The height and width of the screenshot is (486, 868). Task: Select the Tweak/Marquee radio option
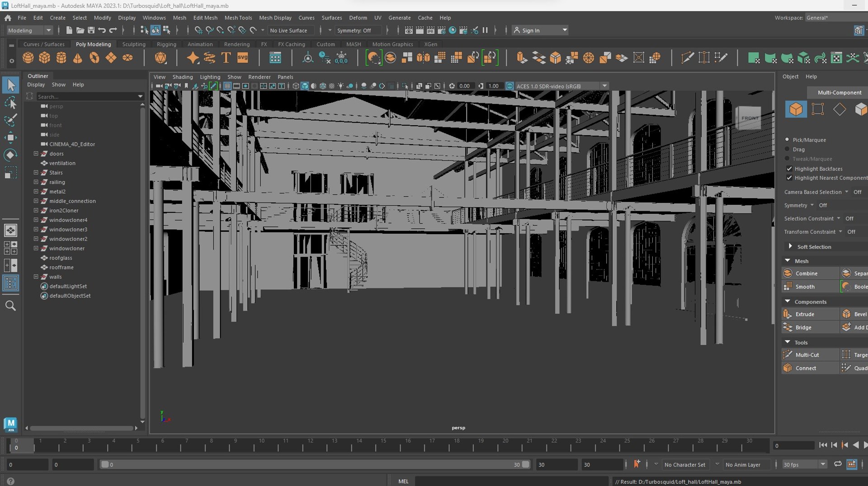(x=787, y=159)
